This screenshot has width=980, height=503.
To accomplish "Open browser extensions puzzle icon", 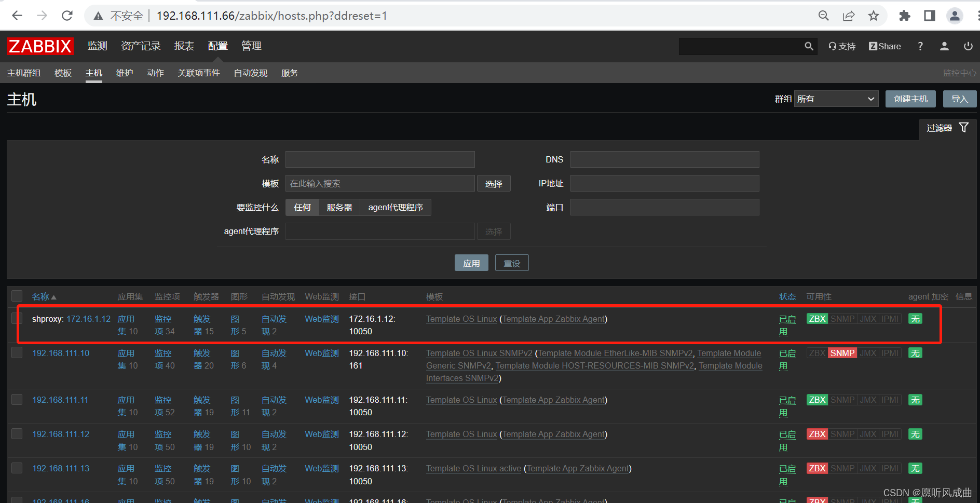I will [x=905, y=16].
